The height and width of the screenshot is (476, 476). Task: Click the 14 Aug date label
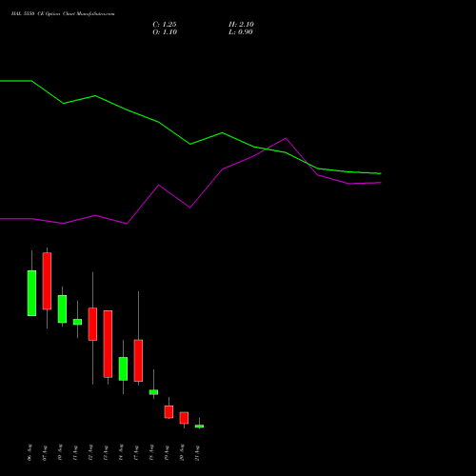tap(121, 452)
